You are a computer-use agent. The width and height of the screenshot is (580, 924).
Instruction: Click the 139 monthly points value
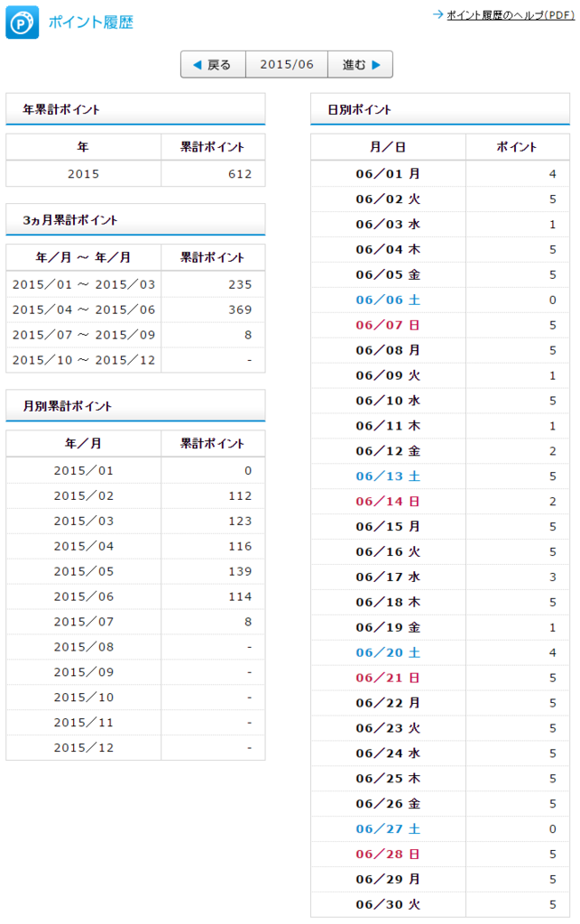point(240,571)
